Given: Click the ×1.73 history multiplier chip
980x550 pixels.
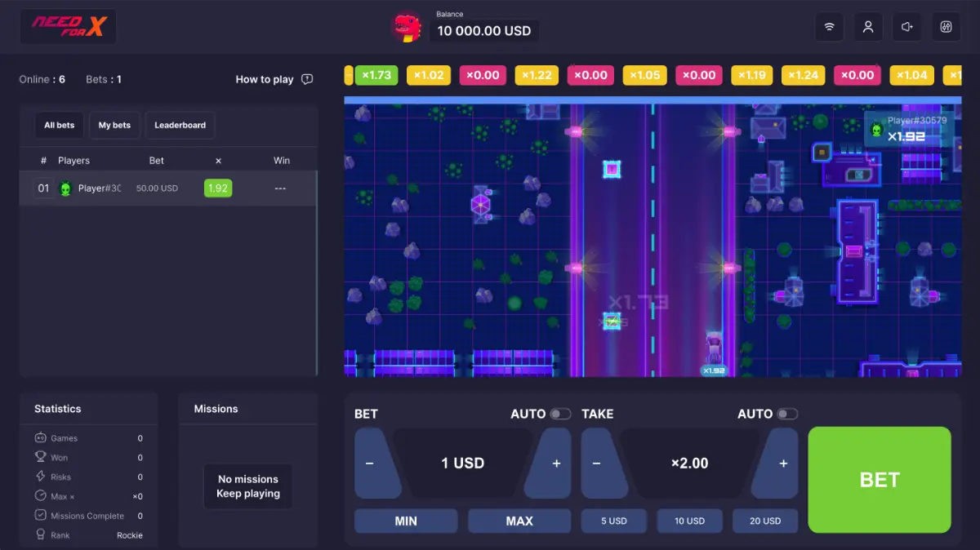Looking at the screenshot, I should [376, 75].
